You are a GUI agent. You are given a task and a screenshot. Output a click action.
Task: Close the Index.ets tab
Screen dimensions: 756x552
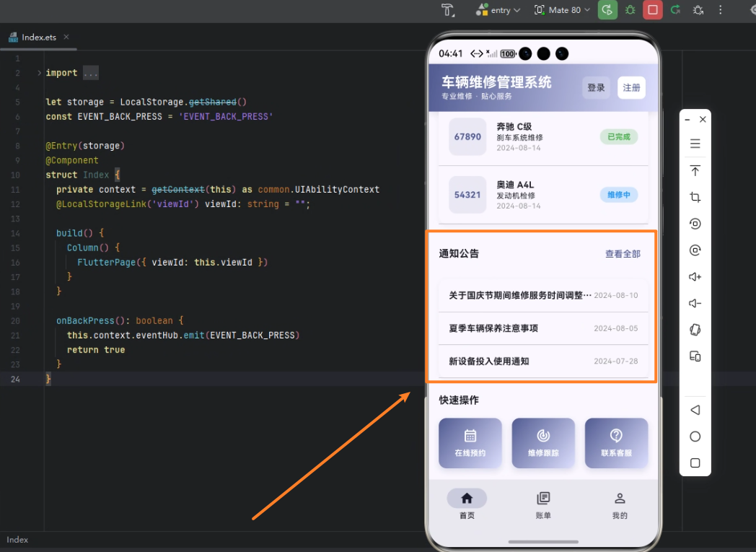click(x=66, y=37)
